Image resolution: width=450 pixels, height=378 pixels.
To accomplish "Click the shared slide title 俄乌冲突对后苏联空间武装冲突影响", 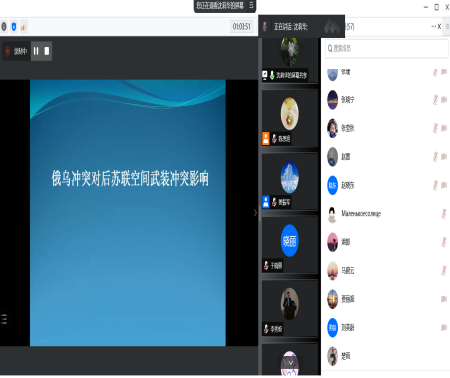I will [x=130, y=178].
